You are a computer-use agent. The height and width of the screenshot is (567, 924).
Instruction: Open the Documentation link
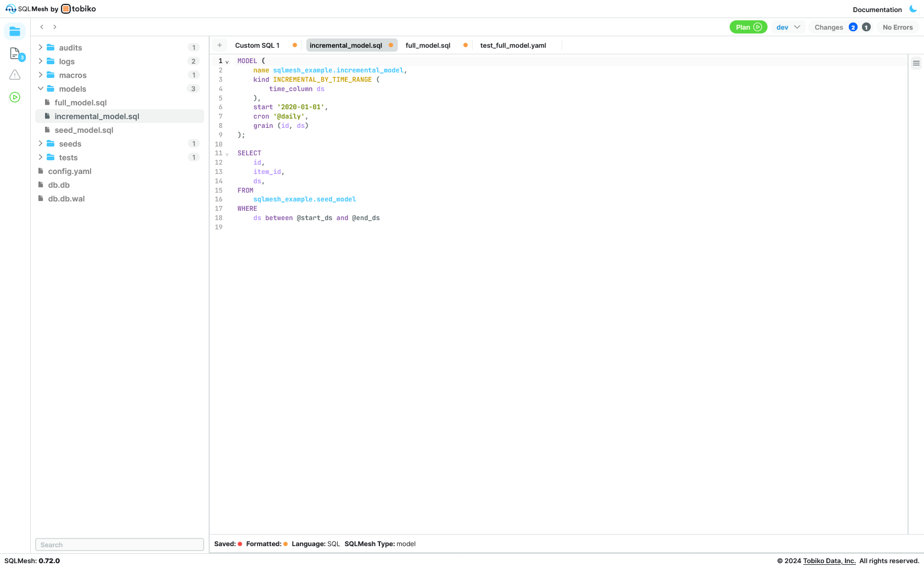(x=877, y=9)
